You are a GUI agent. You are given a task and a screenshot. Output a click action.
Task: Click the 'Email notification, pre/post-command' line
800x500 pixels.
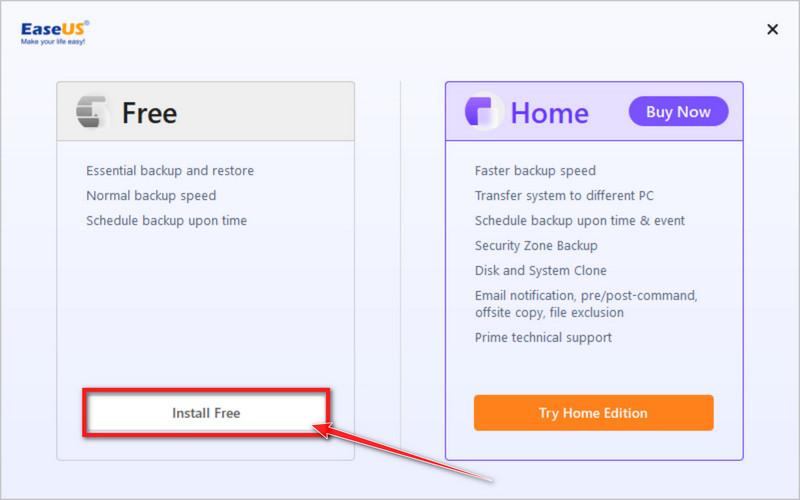tap(586, 296)
